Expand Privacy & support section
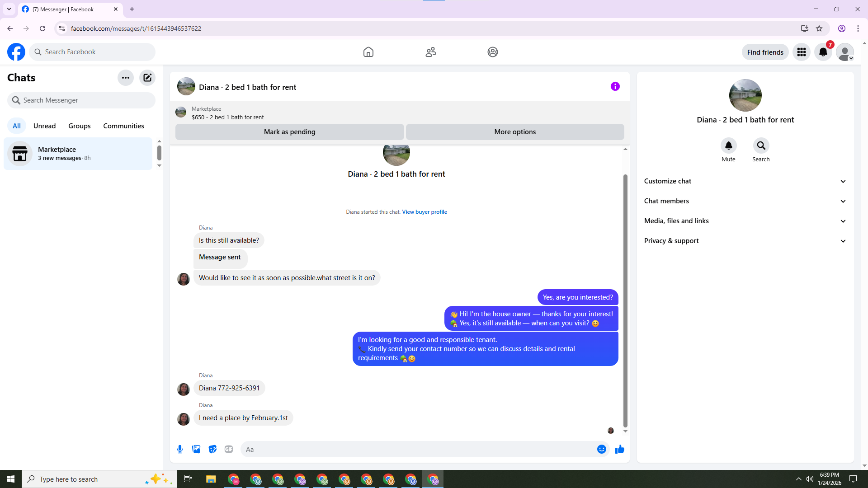Screen dimensions: 868x488 click(745, 241)
